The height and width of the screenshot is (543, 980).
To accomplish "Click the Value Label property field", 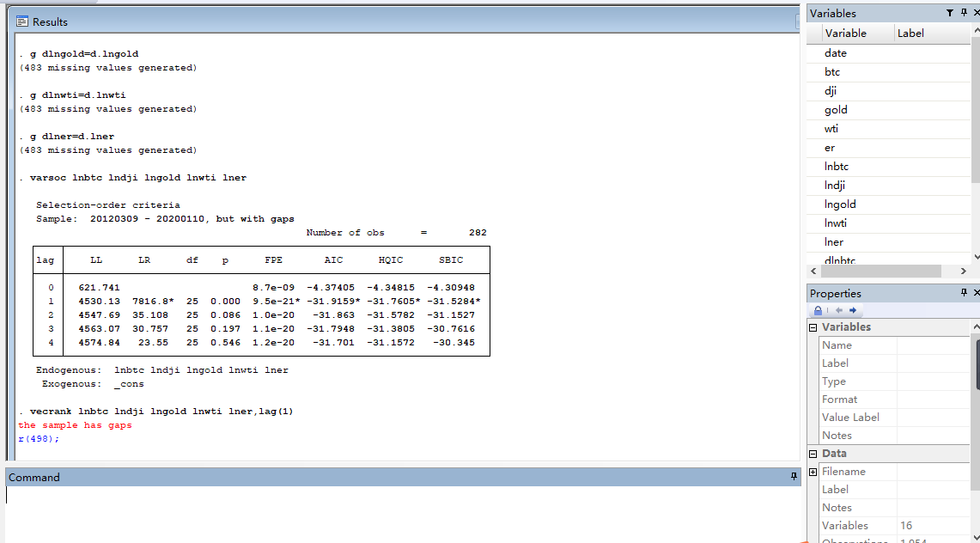I will click(x=933, y=418).
